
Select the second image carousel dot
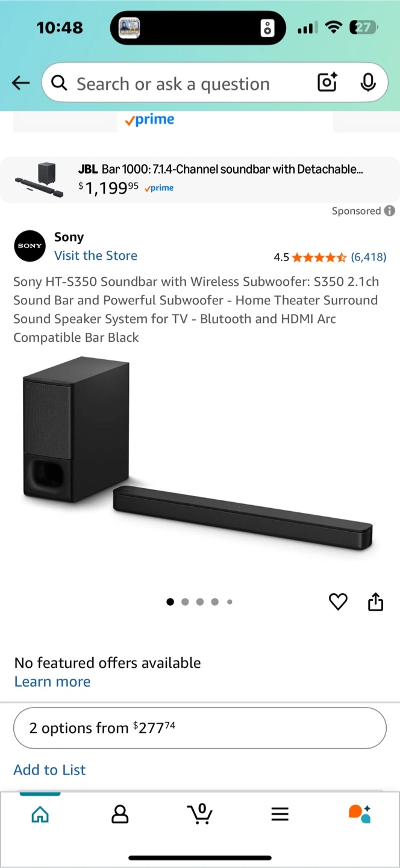pyautogui.click(x=185, y=602)
